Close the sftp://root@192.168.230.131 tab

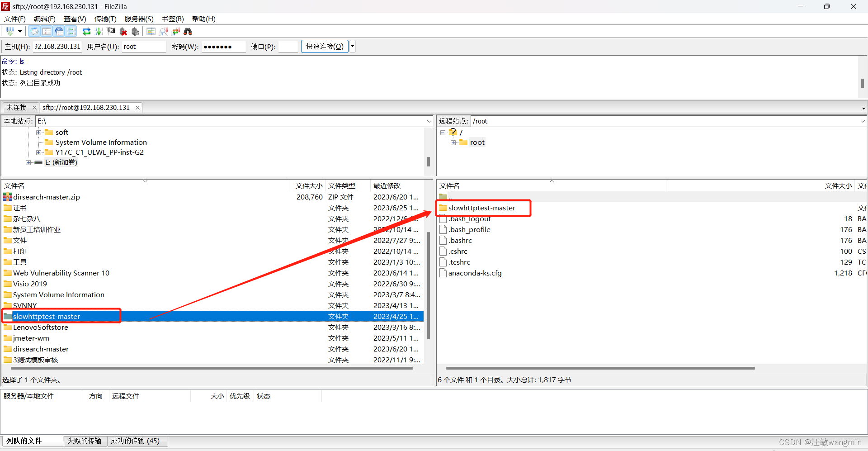137,108
